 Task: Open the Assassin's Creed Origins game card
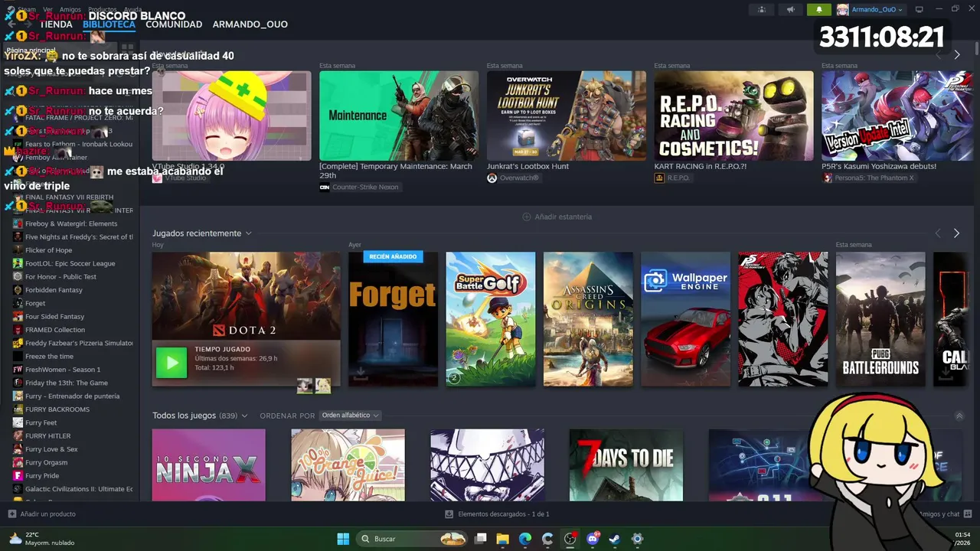tap(588, 319)
